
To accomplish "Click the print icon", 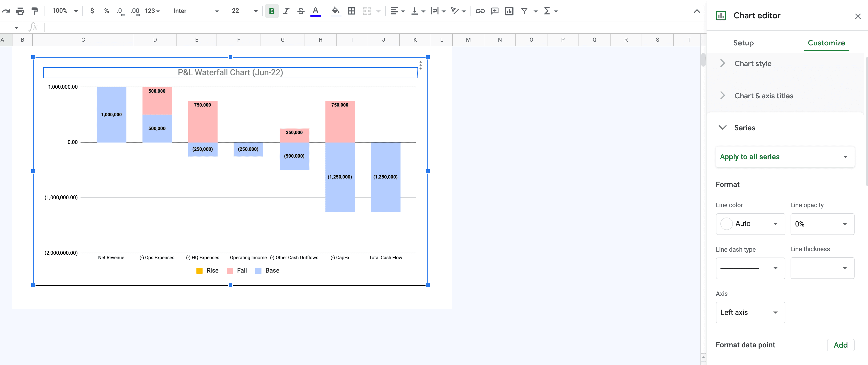I will coord(20,11).
